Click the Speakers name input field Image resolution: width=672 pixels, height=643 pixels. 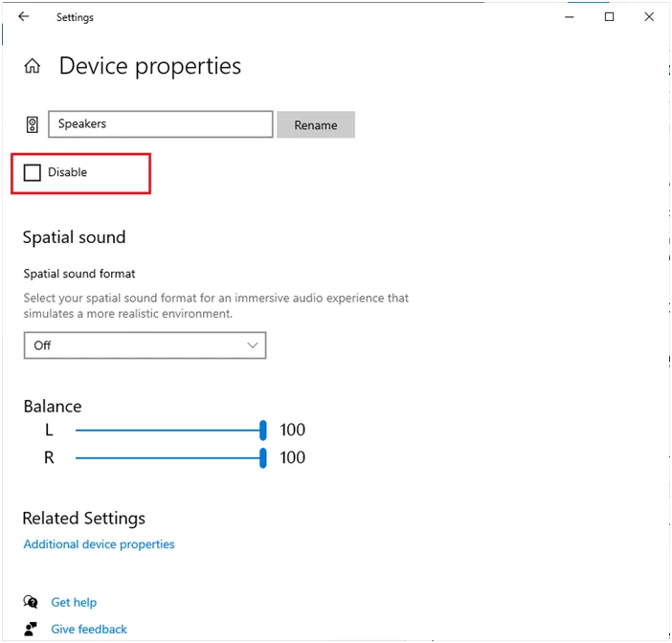point(161,124)
